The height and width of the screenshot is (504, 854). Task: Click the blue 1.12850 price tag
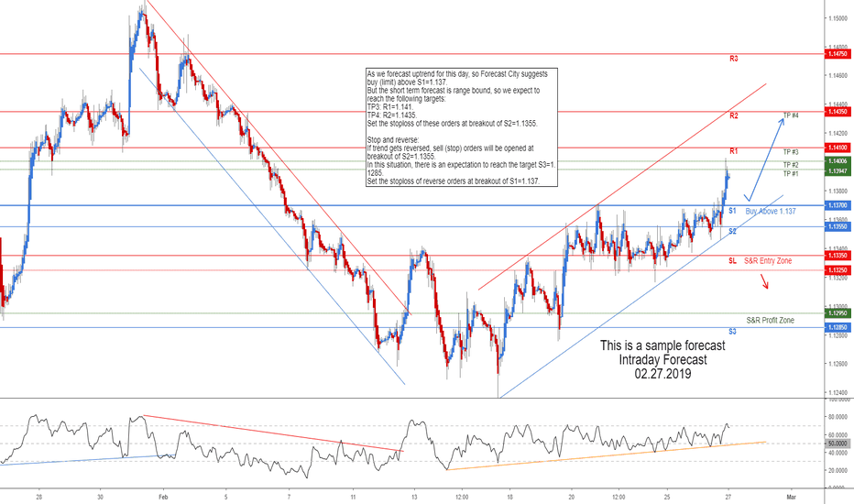838,327
